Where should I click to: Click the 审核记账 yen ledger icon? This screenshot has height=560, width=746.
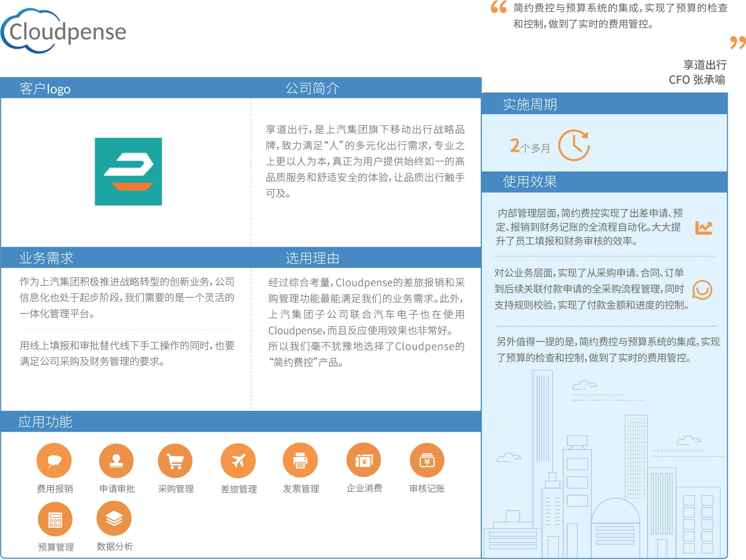427,460
